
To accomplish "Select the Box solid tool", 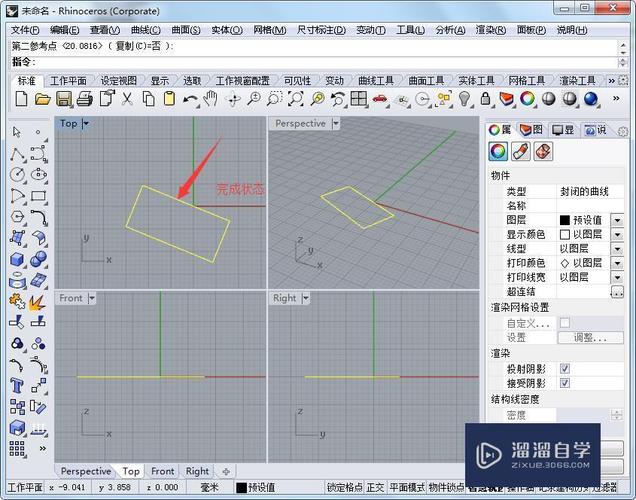I will click(x=17, y=259).
